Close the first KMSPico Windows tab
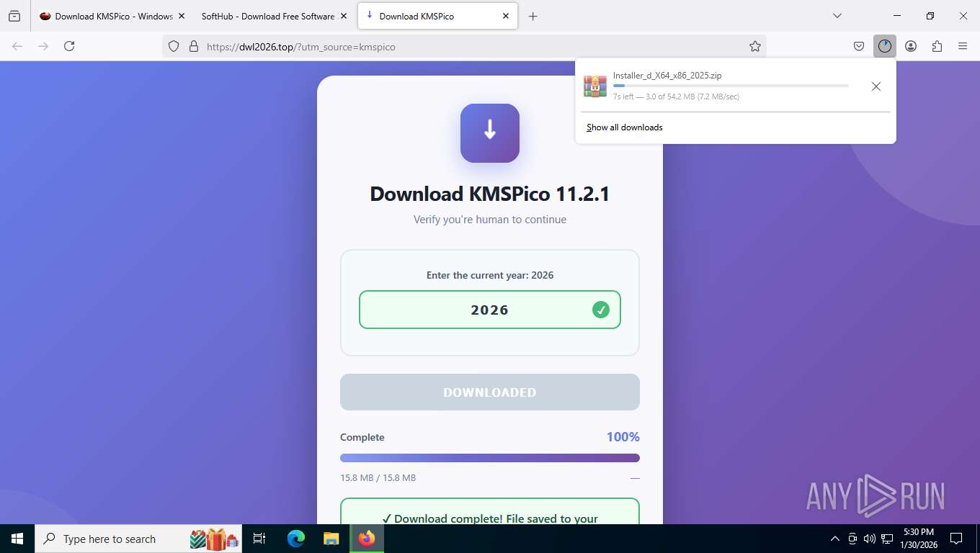 (181, 16)
